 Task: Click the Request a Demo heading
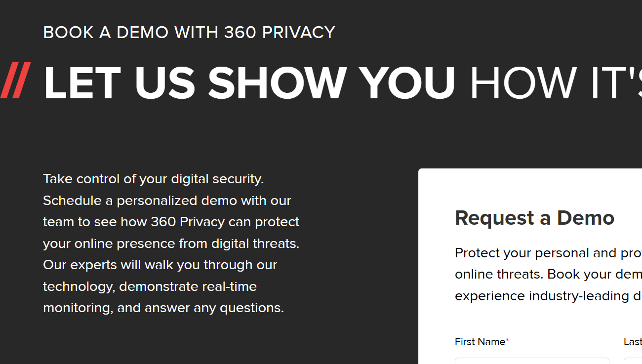click(534, 218)
